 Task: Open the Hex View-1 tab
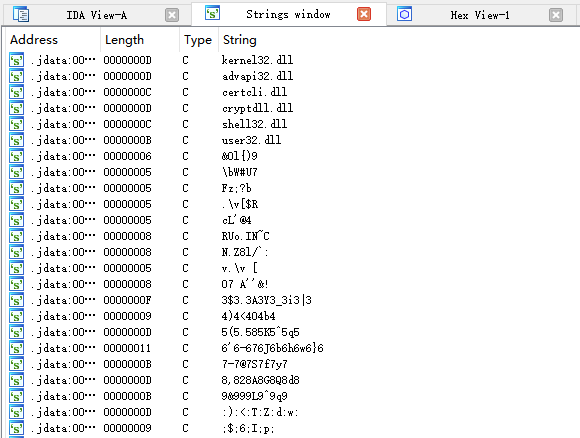point(480,15)
